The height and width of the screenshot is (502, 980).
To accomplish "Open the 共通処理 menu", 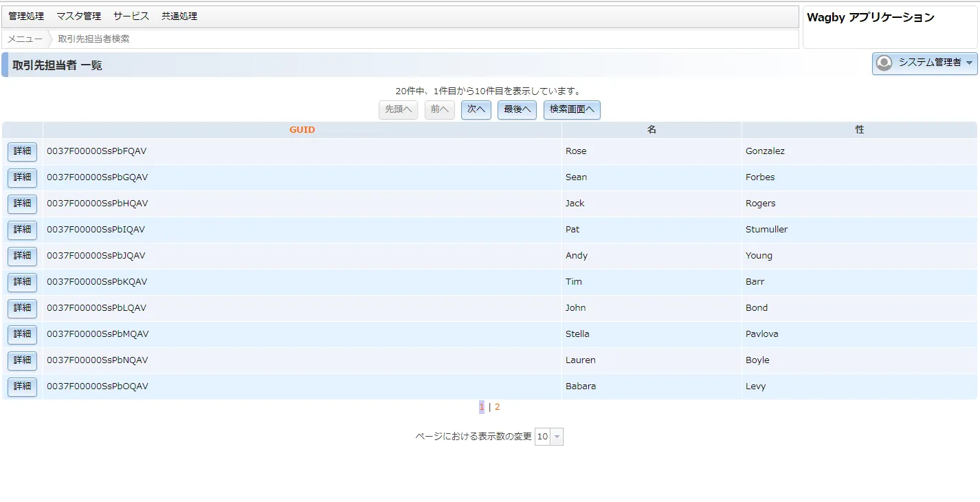I will click(179, 16).
